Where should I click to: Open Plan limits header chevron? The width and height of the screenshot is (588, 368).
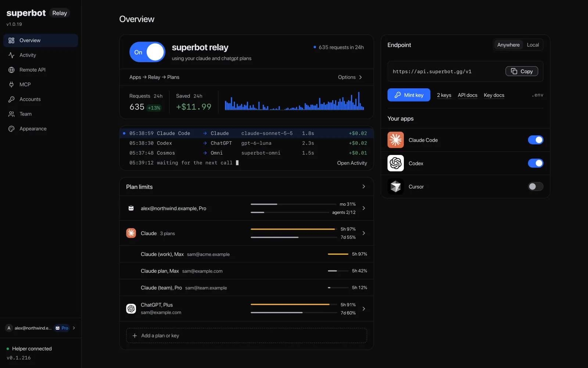(x=364, y=187)
